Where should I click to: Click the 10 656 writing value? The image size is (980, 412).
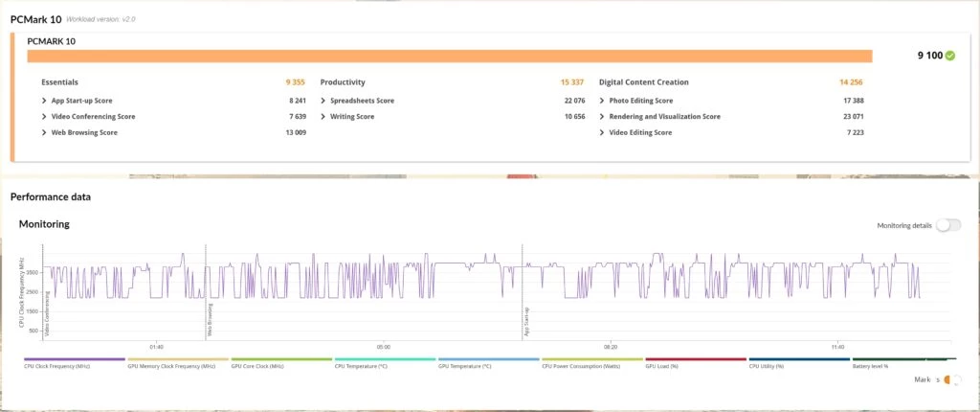[x=574, y=117]
